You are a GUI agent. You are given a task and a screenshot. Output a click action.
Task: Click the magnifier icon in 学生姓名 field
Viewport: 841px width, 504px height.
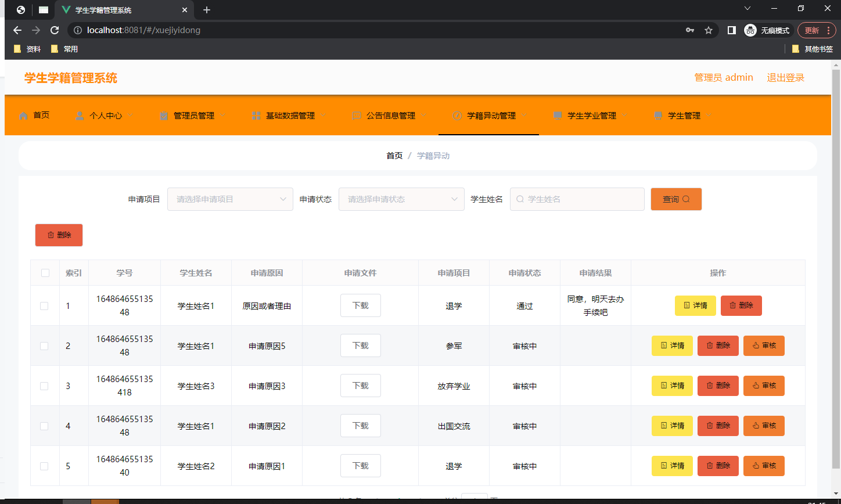click(x=520, y=199)
